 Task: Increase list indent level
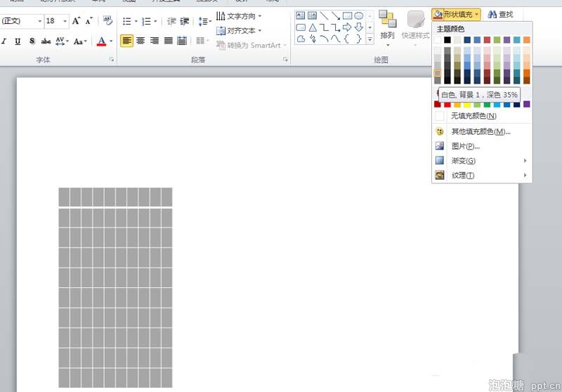point(185,22)
